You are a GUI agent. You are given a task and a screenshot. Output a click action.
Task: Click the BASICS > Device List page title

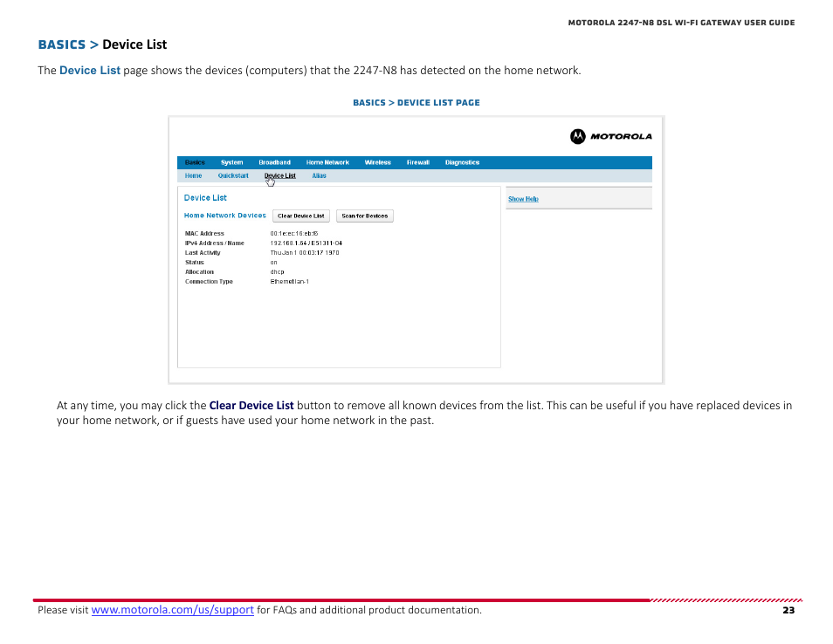(102, 45)
